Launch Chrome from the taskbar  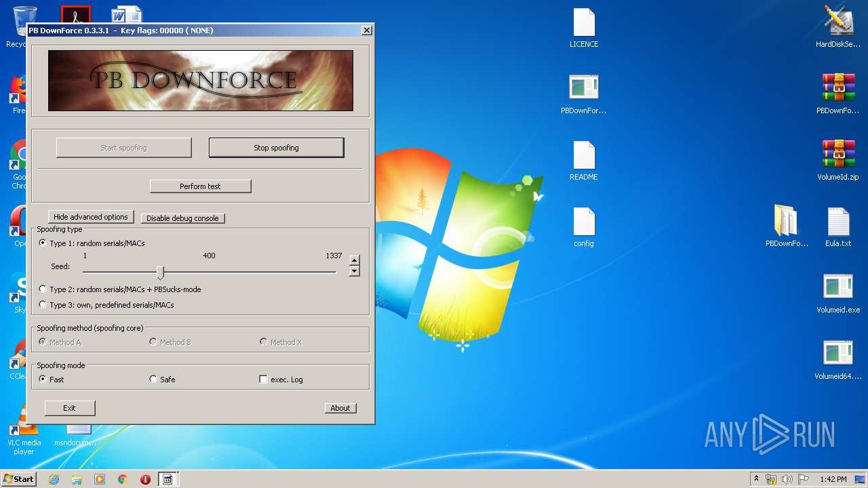[122, 479]
